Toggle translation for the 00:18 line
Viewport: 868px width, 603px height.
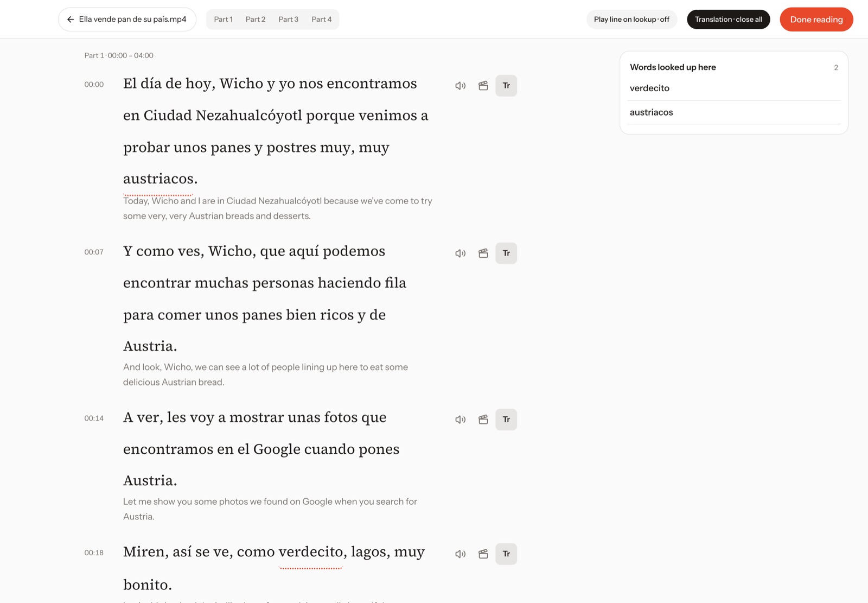pyautogui.click(x=506, y=554)
